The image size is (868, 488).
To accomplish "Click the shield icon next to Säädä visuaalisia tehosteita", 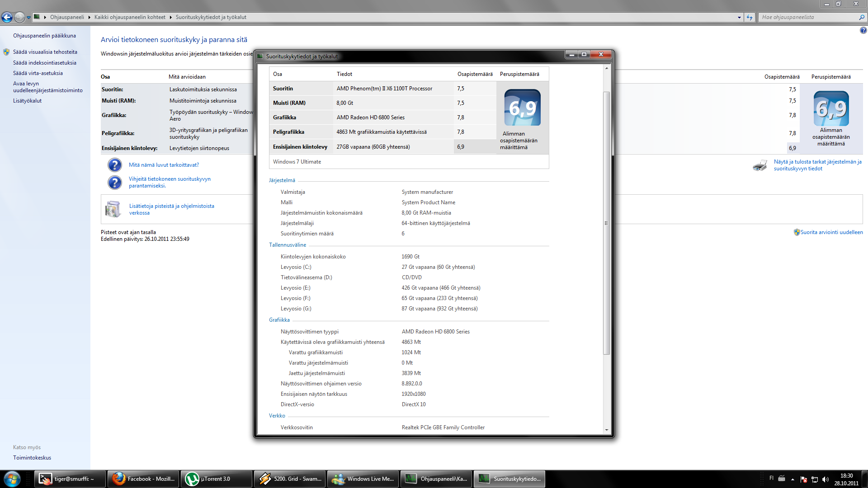I will pos(6,52).
